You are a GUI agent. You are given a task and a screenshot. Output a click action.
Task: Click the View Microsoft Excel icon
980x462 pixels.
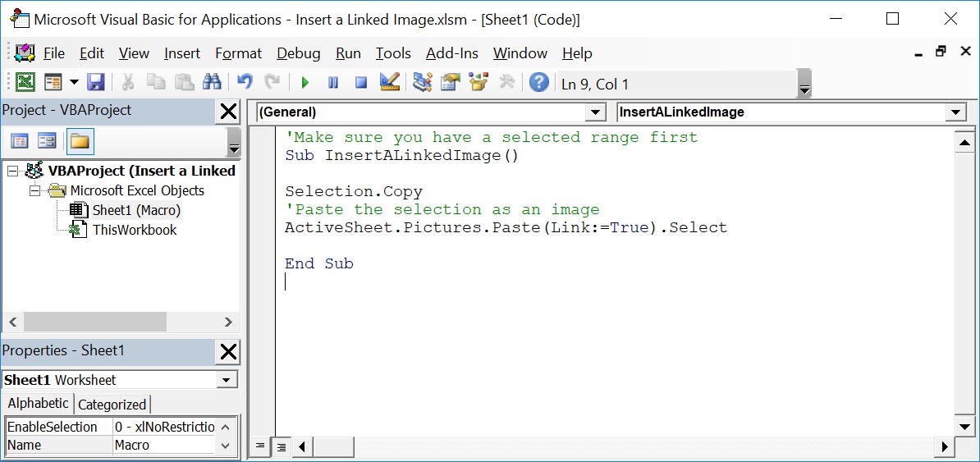click(x=25, y=82)
